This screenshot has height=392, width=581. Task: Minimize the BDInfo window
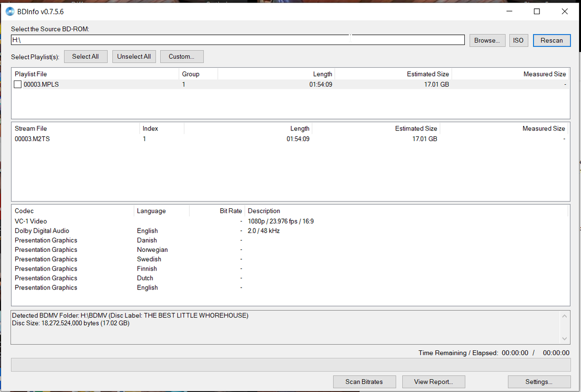click(x=509, y=11)
